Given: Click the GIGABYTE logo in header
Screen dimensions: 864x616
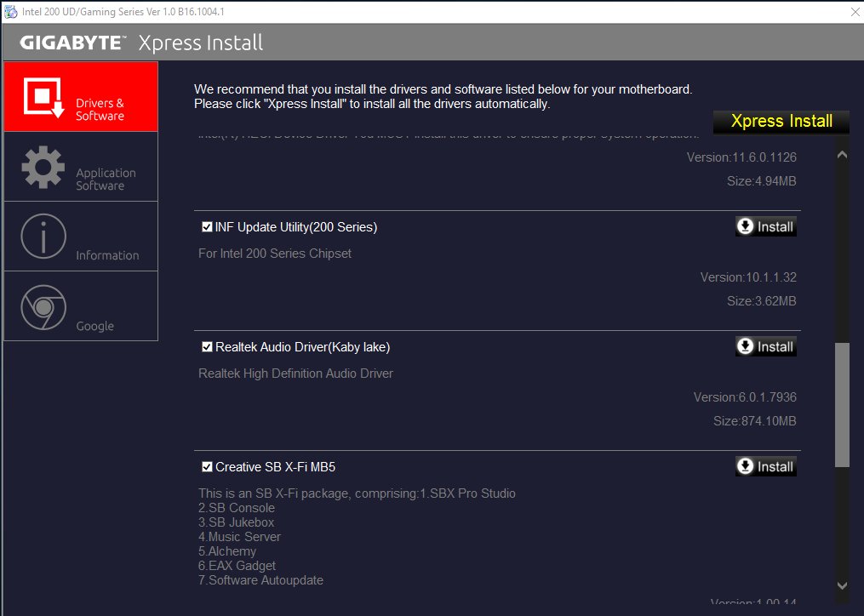Looking at the screenshot, I should pyautogui.click(x=73, y=43).
